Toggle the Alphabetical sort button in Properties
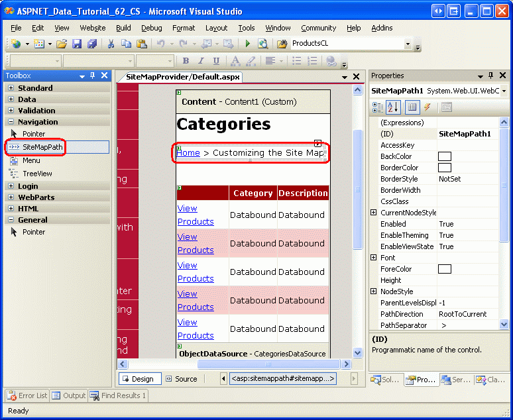Image resolution: width=513 pixels, height=420 pixels. [393, 107]
